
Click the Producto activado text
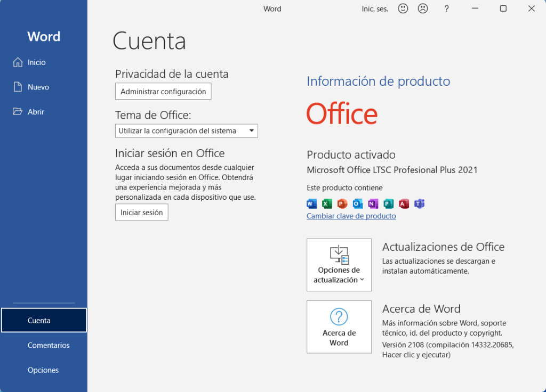351,154
